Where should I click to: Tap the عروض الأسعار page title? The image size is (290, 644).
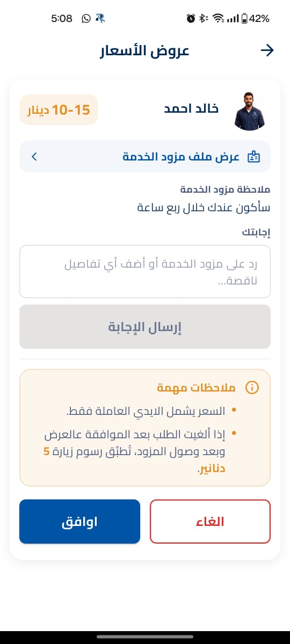click(145, 51)
